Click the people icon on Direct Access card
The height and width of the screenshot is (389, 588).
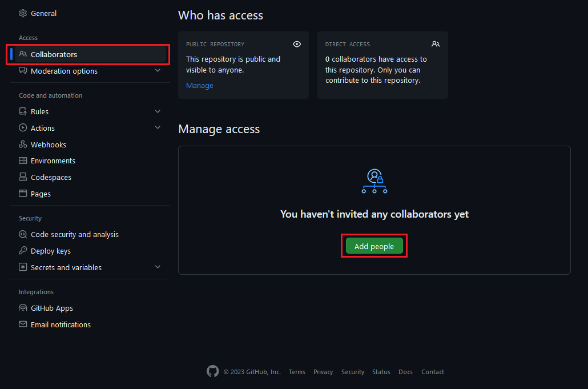pyautogui.click(x=436, y=44)
